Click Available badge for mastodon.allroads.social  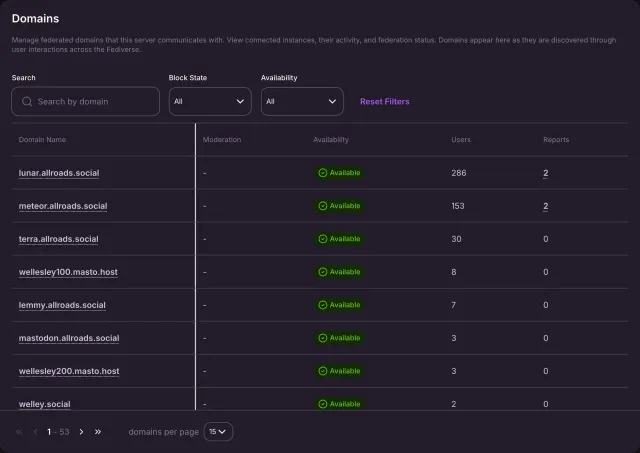pos(339,338)
